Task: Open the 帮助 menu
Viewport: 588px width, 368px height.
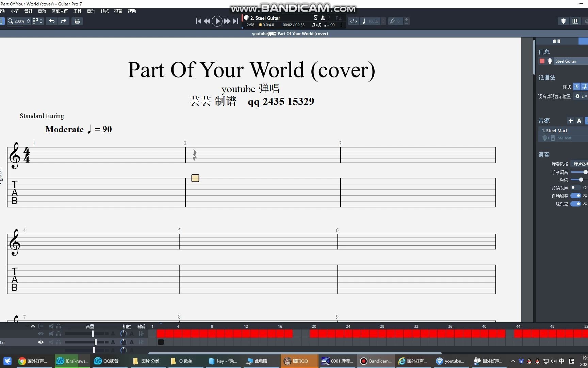Action: point(132,11)
